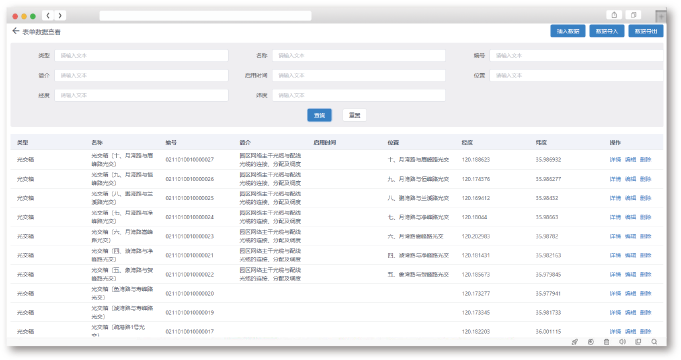This screenshot has width=681, height=360.
Task: Select the code cell ending in 0000021
Action: (x=190, y=255)
